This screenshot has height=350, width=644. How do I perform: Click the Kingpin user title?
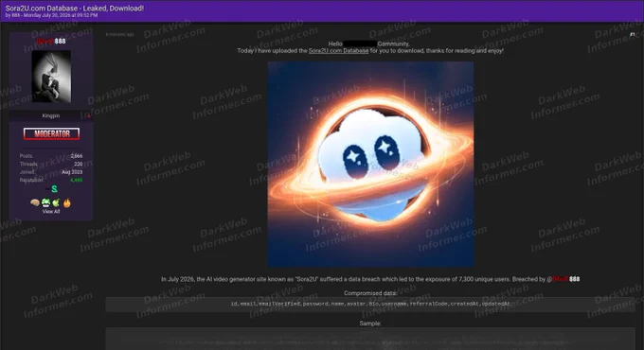(x=51, y=115)
